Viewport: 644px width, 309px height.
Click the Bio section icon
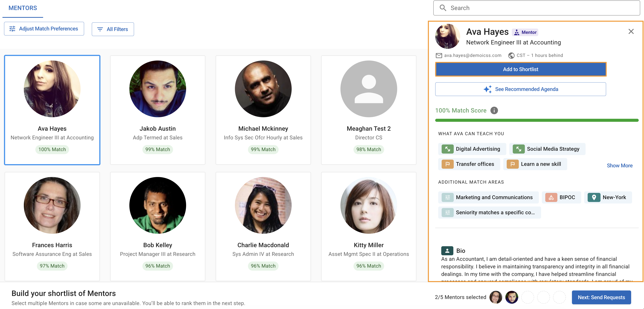click(x=447, y=251)
